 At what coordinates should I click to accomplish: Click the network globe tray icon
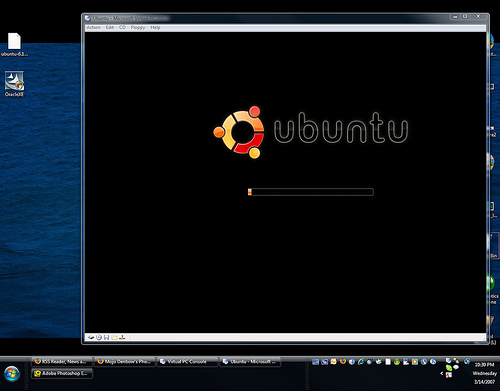[467, 361]
